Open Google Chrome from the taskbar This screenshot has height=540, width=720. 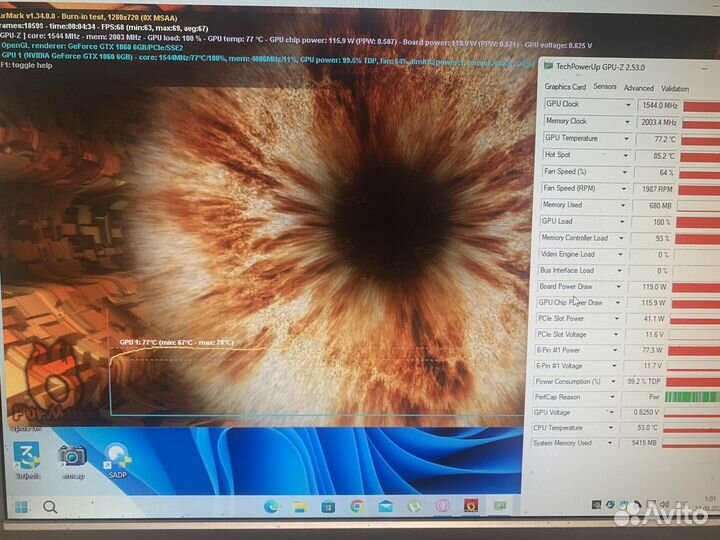[357, 507]
